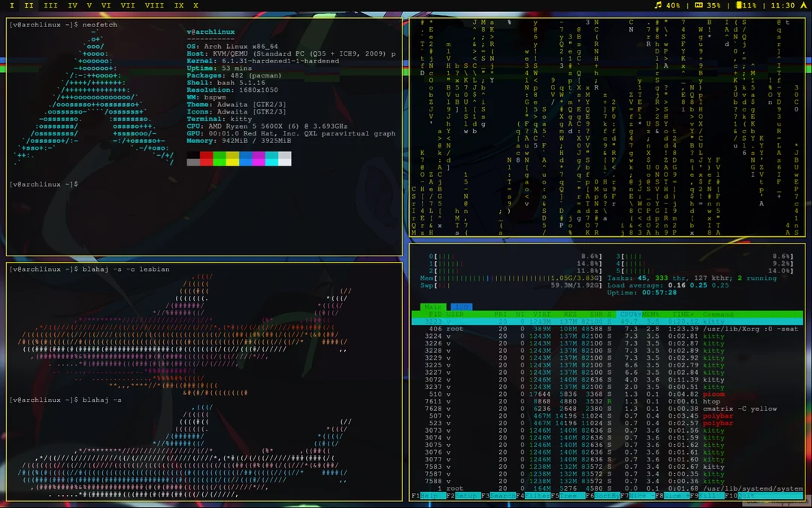Click the memory module icon showing 35%

point(697,6)
